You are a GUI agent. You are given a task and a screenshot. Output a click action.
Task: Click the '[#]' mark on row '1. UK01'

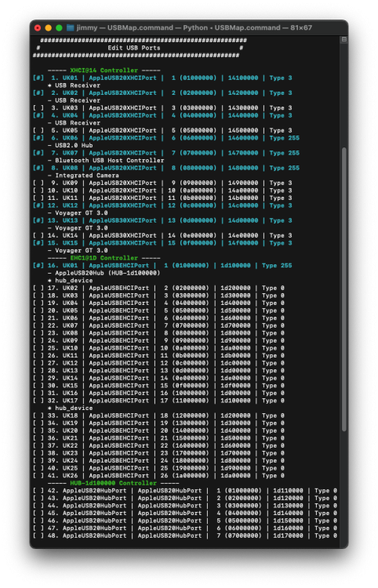[x=38, y=78]
